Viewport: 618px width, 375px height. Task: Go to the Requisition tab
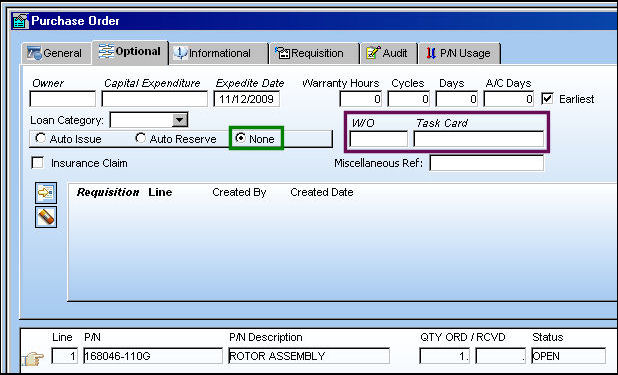(x=314, y=53)
